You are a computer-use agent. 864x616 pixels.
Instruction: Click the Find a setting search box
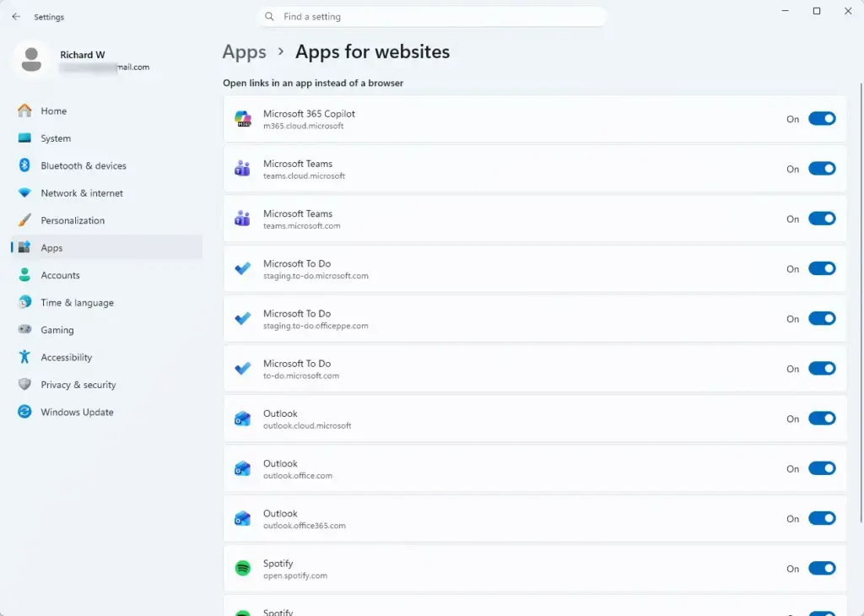coord(433,17)
